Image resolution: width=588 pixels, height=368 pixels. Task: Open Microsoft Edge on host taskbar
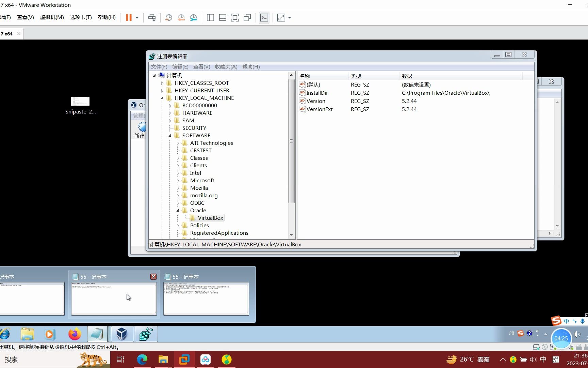(x=142, y=359)
